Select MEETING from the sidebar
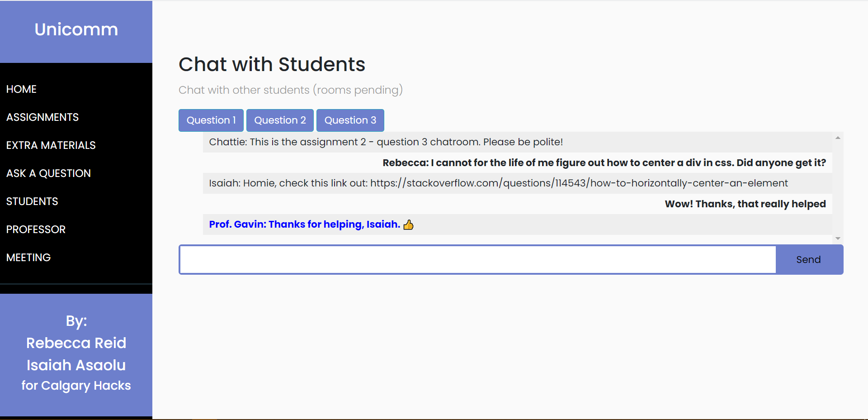This screenshot has width=868, height=420. [28, 258]
